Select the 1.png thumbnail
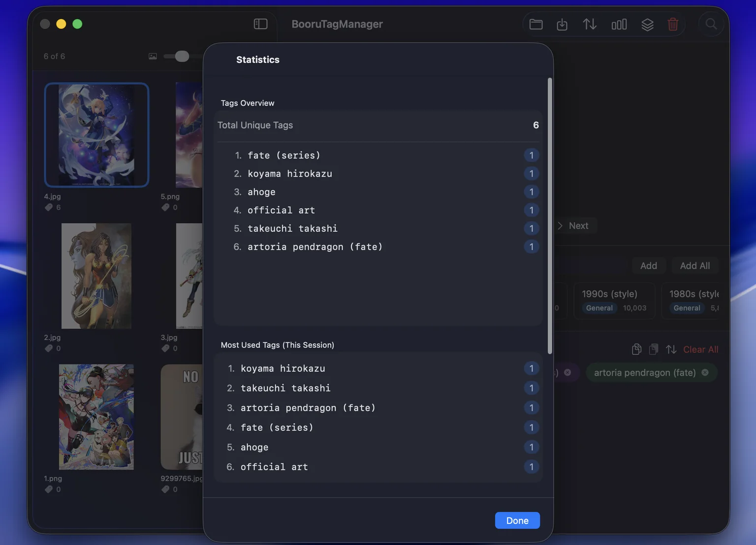 96,417
